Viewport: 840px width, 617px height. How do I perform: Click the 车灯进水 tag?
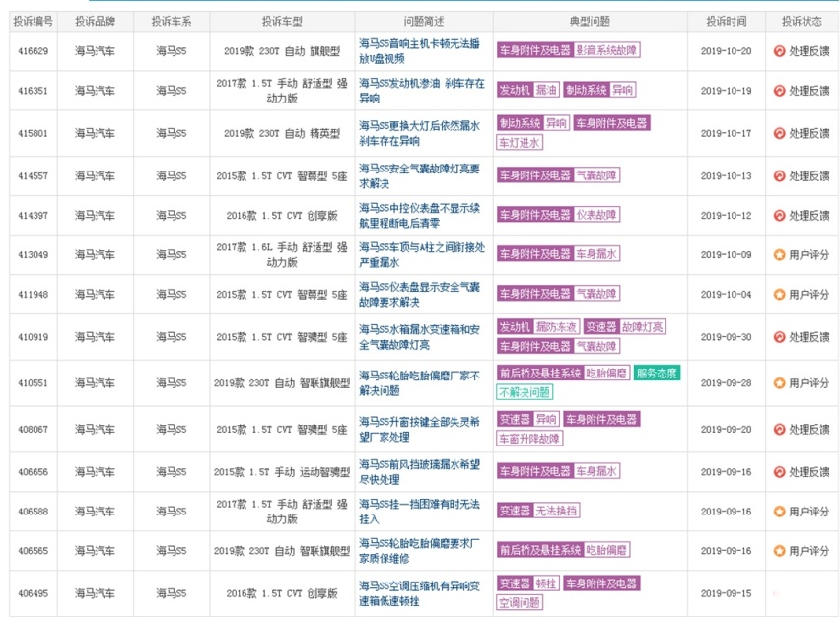(x=520, y=143)
